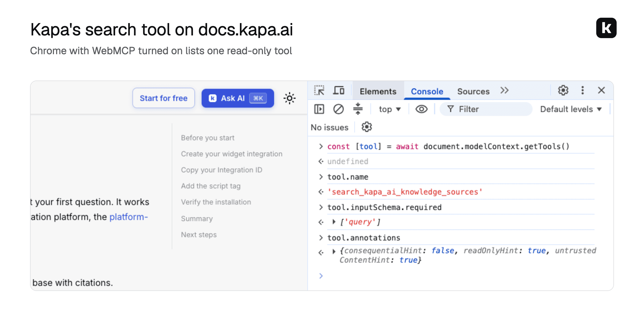The image size is (644, 321).
Task: Open live expression eye icon
Action: pos(421,109)
